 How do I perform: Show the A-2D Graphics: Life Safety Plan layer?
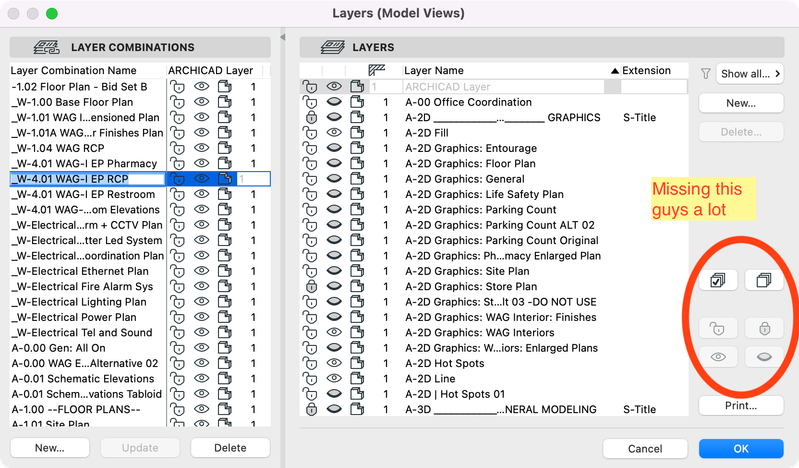(x=334, y=194)
